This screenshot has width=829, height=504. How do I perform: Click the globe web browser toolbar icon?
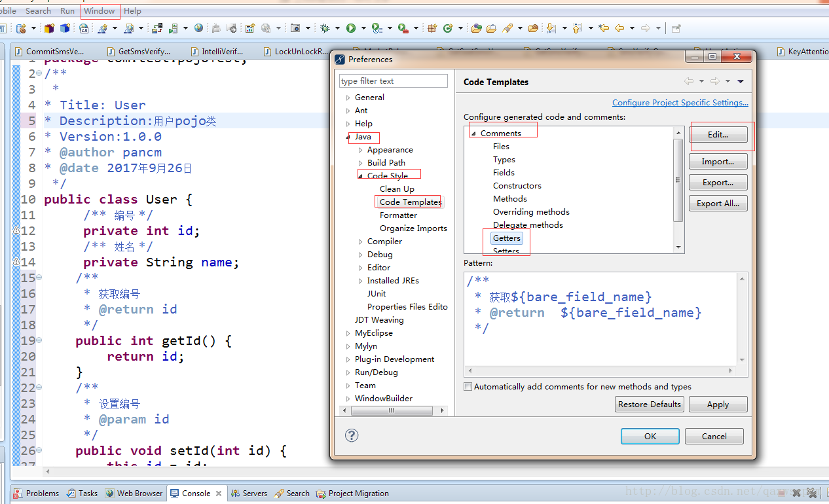[198, 28]
